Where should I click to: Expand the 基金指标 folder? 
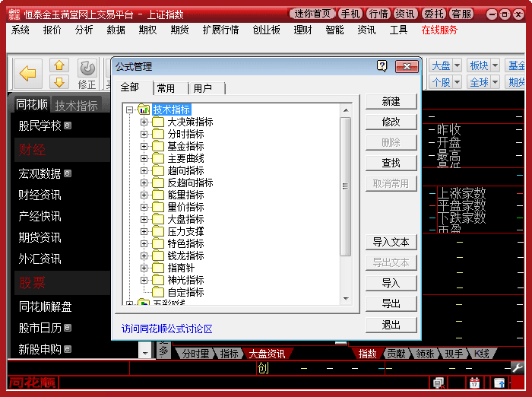tap(144, 146)
